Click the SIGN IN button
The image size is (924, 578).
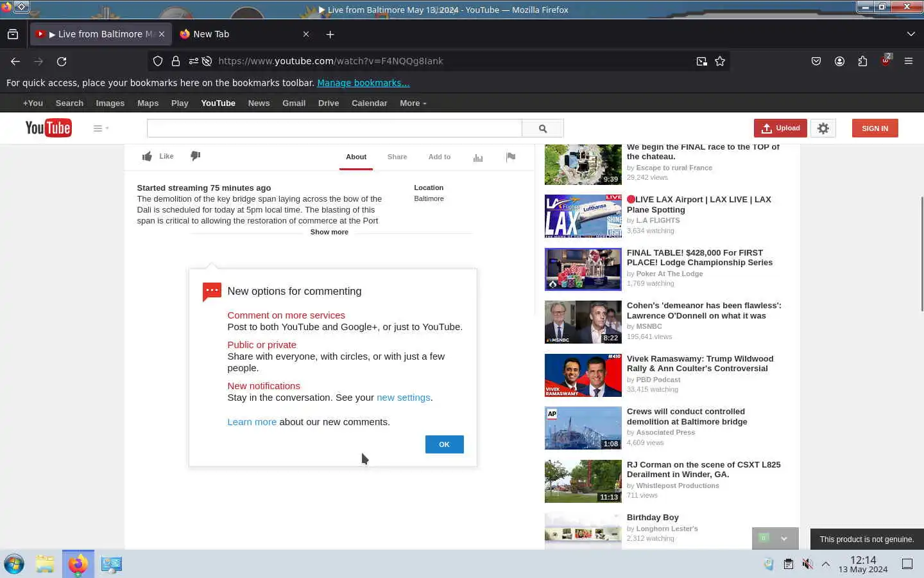[x=875, y=128]
